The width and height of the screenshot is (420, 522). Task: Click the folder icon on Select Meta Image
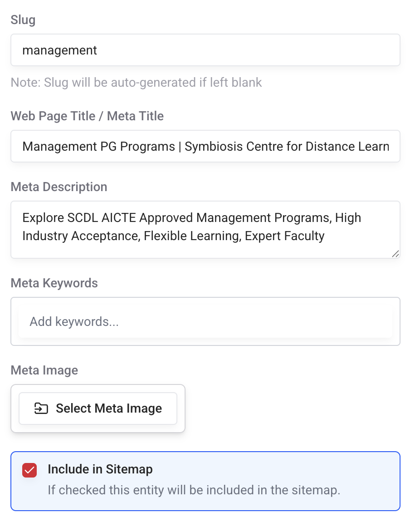click(41, 409)
